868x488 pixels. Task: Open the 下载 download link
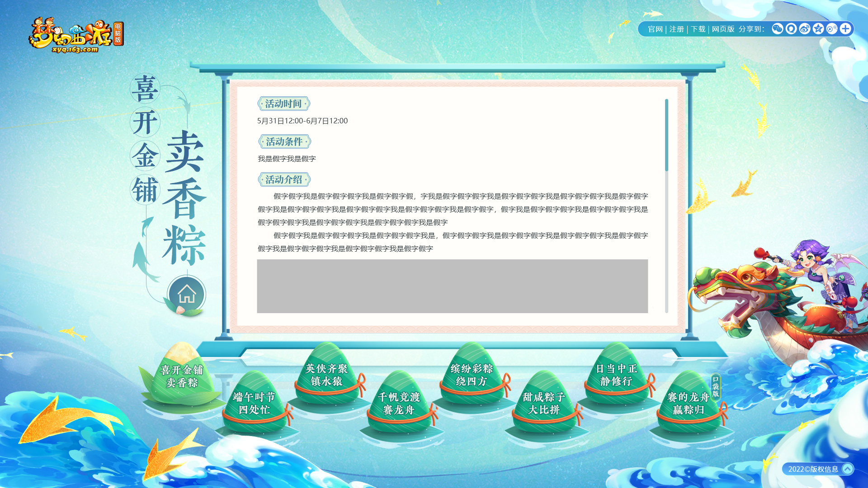[x=698, y=29]
